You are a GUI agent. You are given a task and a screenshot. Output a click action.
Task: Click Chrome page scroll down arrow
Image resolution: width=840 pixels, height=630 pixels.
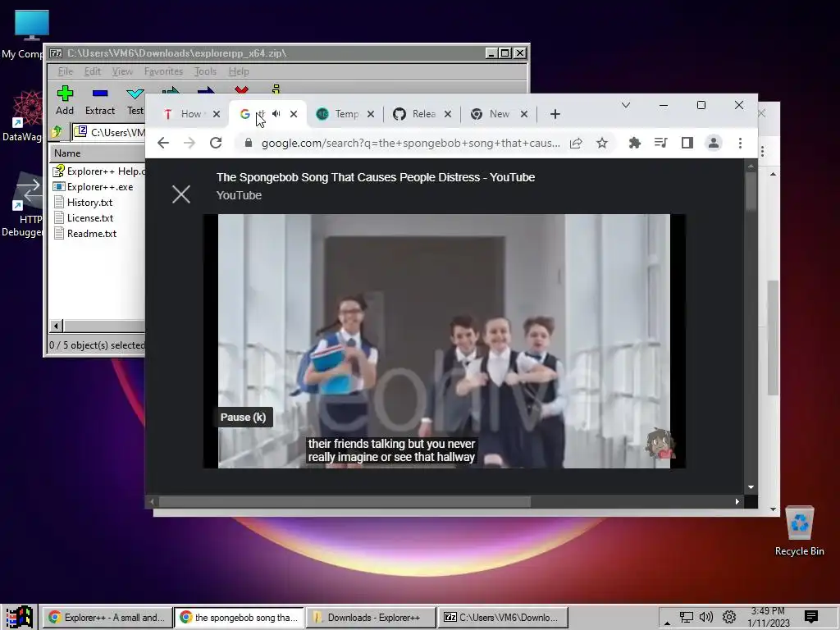(x=751, y=487)
